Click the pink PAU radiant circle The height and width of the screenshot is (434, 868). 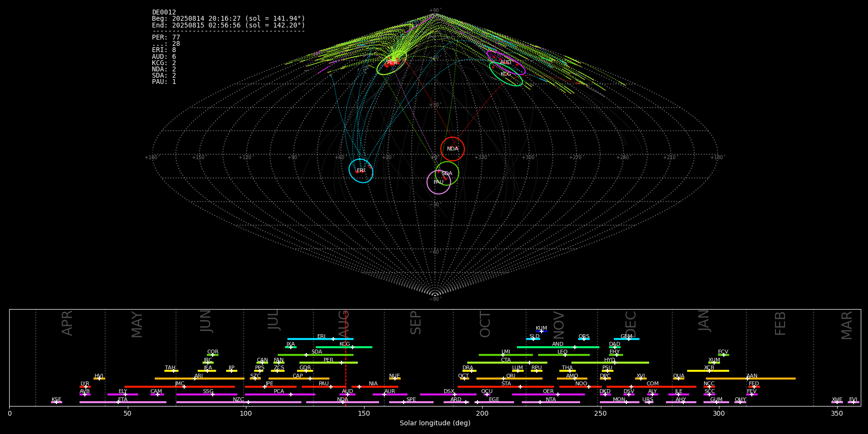point(439,182)
